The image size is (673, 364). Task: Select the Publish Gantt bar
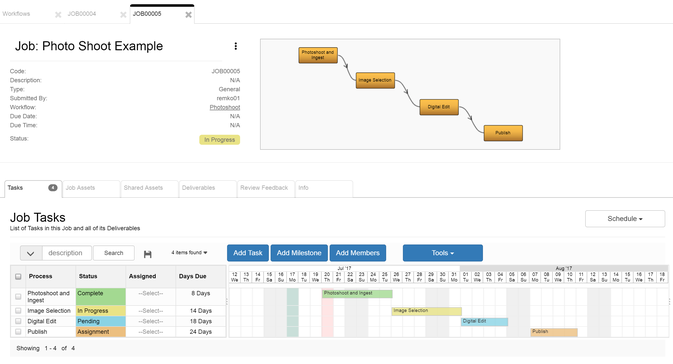pyautogui.click(x=554, y=332)
